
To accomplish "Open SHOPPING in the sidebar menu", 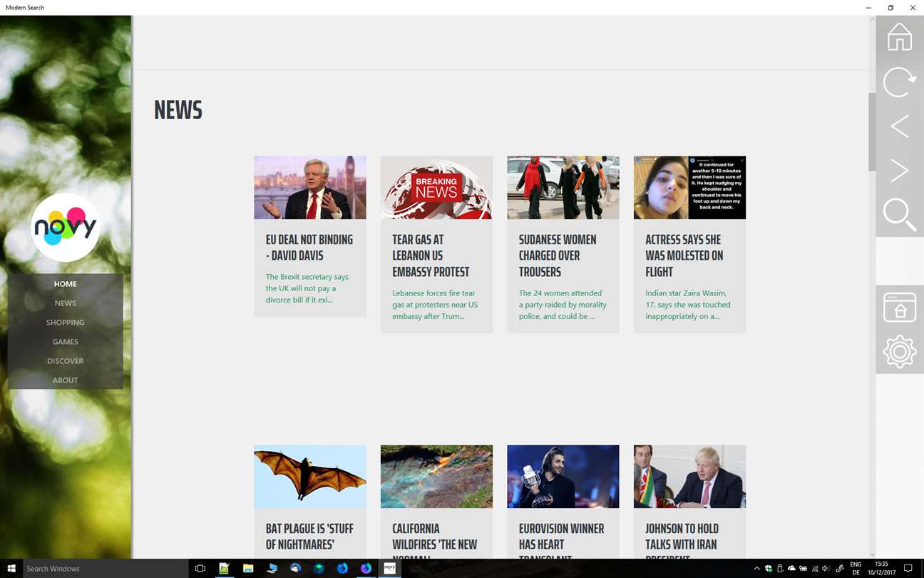I will [x=66, y=323].
